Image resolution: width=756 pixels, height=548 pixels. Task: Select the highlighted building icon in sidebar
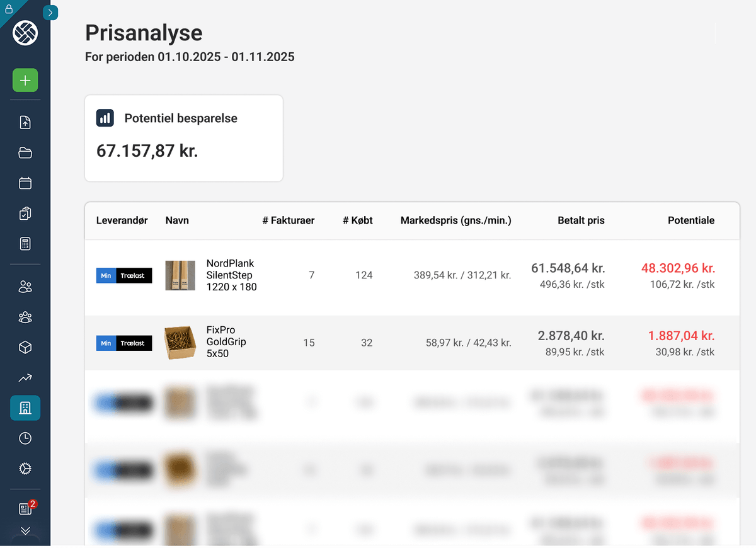pyautogui.click(x=25, y=408)
